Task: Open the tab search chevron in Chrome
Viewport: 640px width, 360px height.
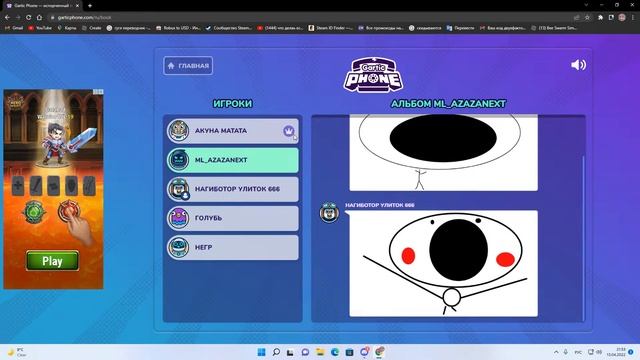Action: pyautogui.click(x=586, y=5)
